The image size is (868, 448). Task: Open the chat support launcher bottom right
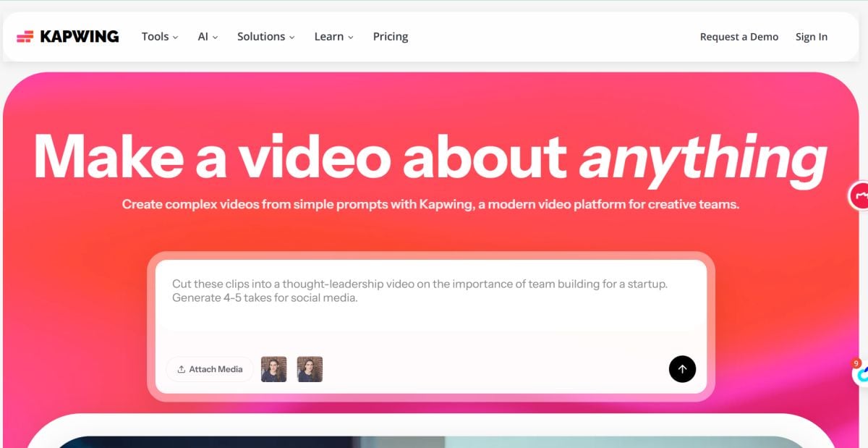(x=862, y=374)
